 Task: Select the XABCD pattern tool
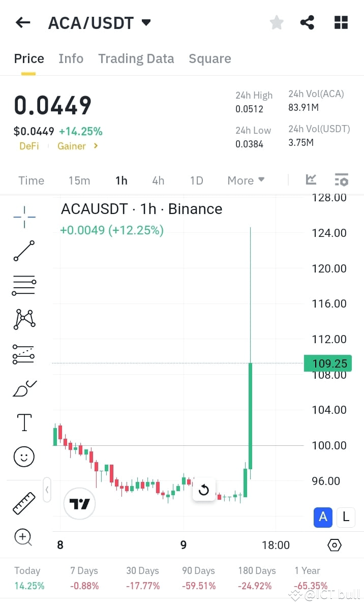click(x=24, y=319)
